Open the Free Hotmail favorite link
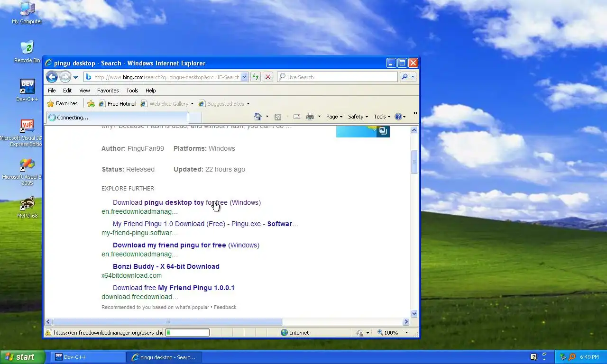 (x=117, y=103)
